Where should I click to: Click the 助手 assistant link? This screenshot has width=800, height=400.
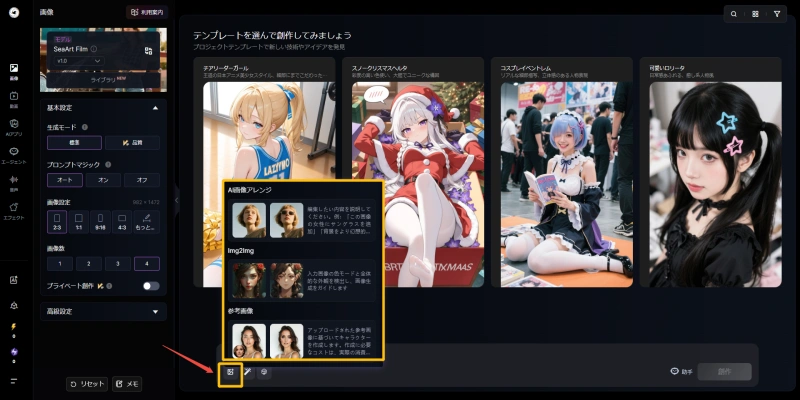pos(681,371)
